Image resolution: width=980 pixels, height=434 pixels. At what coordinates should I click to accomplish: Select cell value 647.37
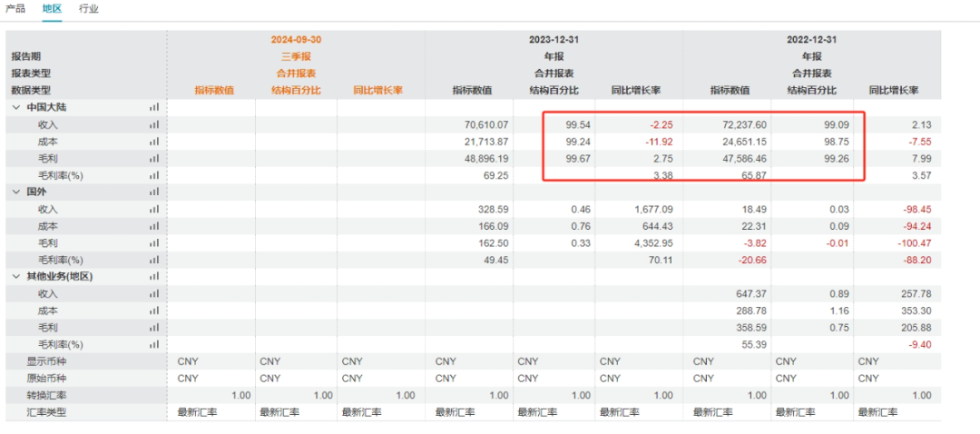[x=750, y=294]
